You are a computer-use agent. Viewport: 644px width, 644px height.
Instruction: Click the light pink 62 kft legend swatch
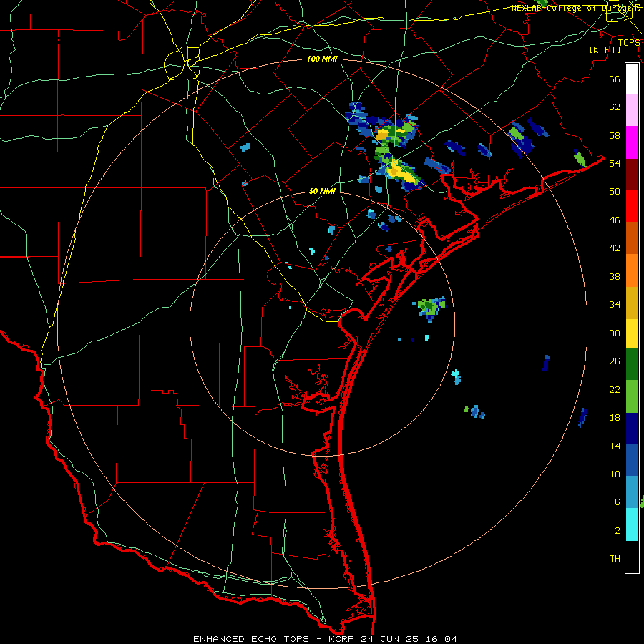click(x=632, y=109)
